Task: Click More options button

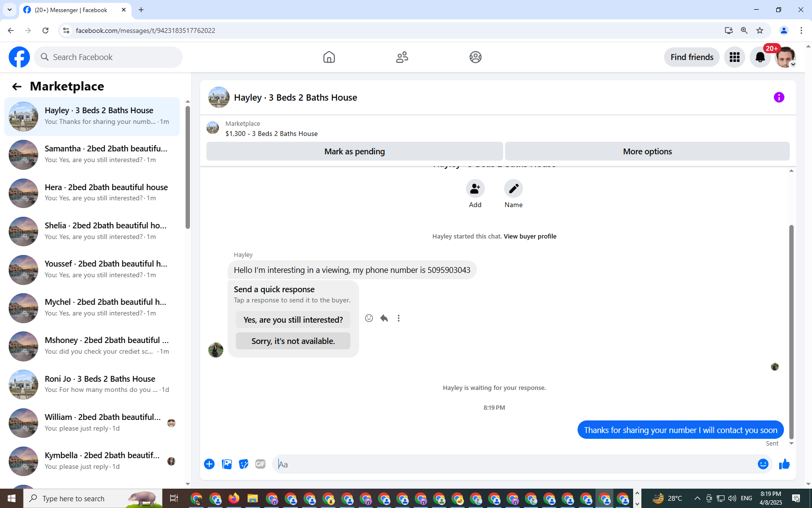Action: [x=647, y=151]
